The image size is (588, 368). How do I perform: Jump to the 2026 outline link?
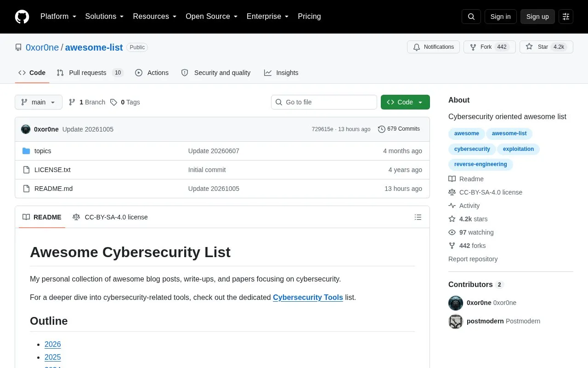[x=53, y=345]
